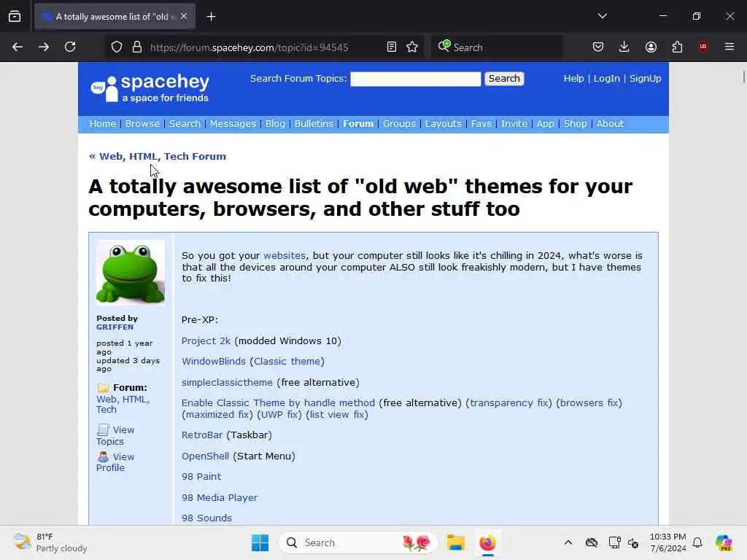Go forward using the browser forward arrow
747x560 pixels.
point(44,47)
